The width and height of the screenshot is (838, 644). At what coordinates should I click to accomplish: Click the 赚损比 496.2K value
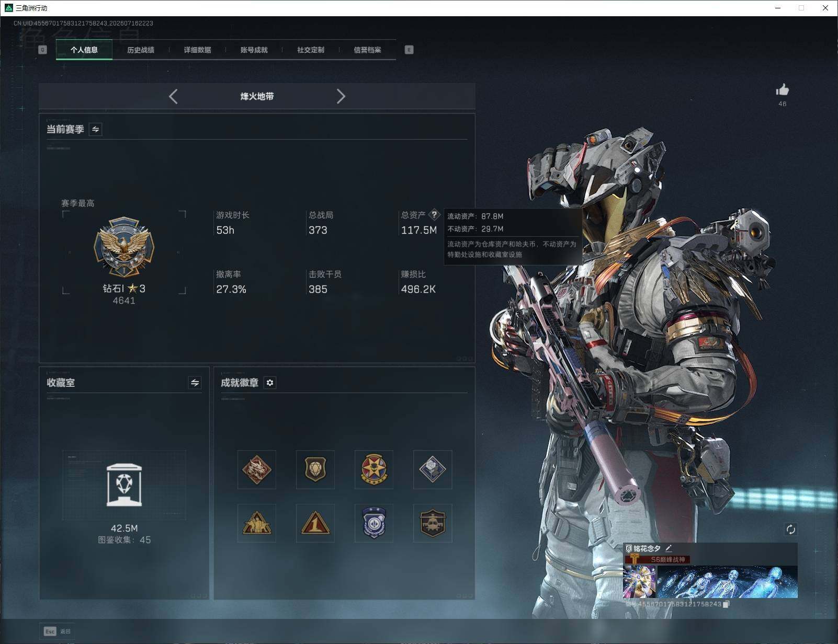[418, 289]
